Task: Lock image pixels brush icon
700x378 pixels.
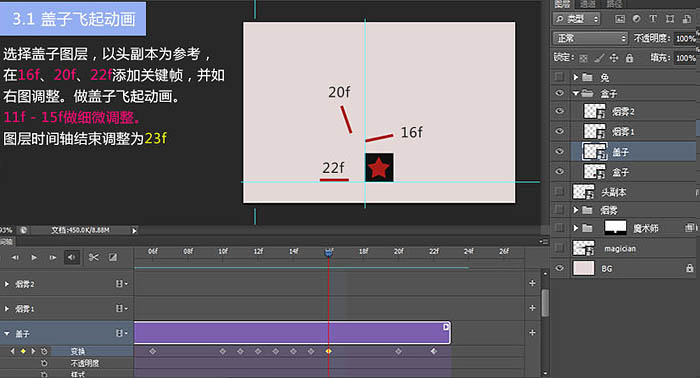Action: [x=599, y=58]
